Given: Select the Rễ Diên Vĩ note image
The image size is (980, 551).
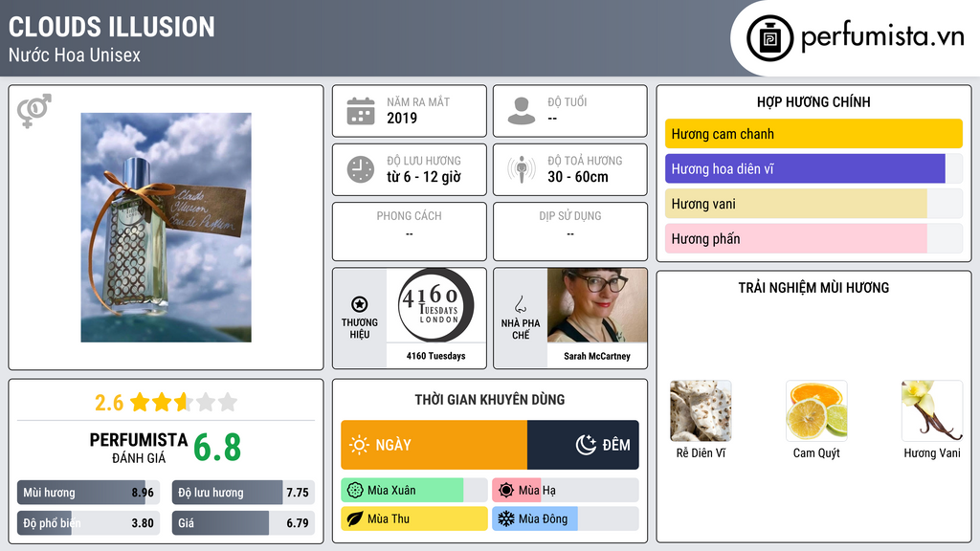Looking at the screenshot, I should (701, 411).
